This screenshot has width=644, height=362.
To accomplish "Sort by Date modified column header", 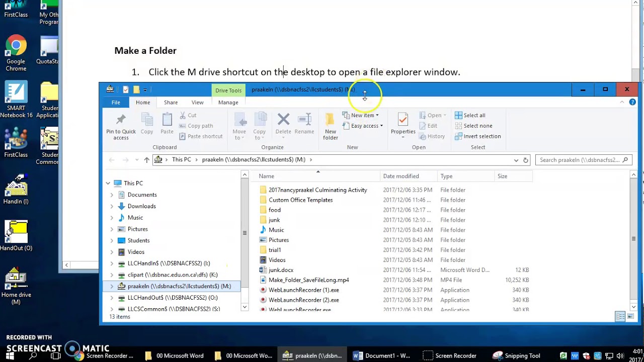I will [409, 176].
